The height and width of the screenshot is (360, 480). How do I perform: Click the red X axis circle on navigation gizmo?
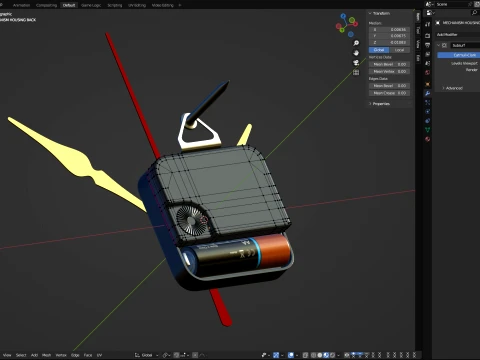356,24
